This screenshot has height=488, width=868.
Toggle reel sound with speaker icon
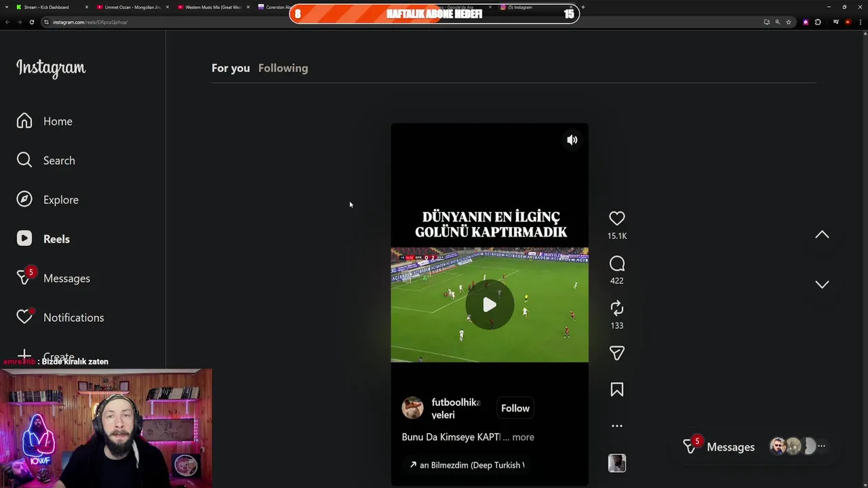pyautogui.click(x=572, y=140)
